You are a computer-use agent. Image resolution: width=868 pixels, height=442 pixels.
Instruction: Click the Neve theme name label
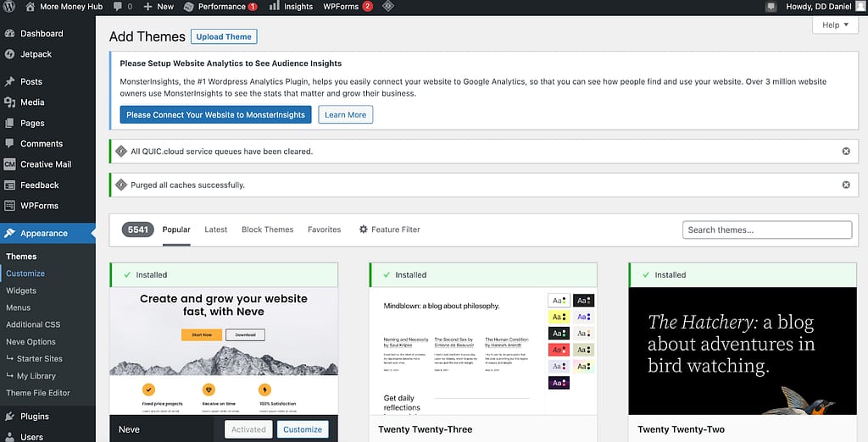tap(129, 429)
